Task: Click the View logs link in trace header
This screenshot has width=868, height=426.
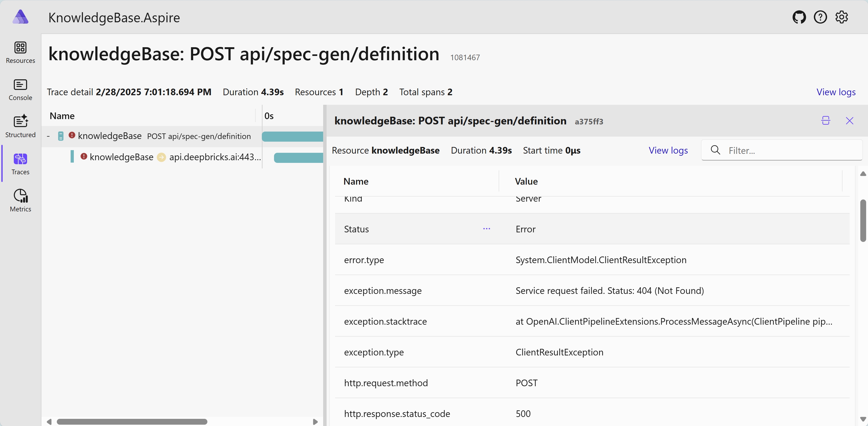Action: (836, 92)
